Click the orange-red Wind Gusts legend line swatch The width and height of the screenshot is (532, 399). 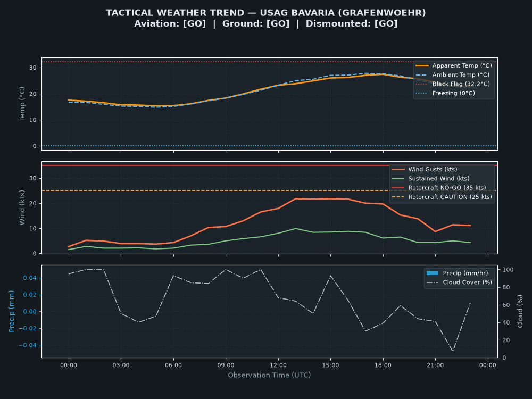tap(398, 169)
